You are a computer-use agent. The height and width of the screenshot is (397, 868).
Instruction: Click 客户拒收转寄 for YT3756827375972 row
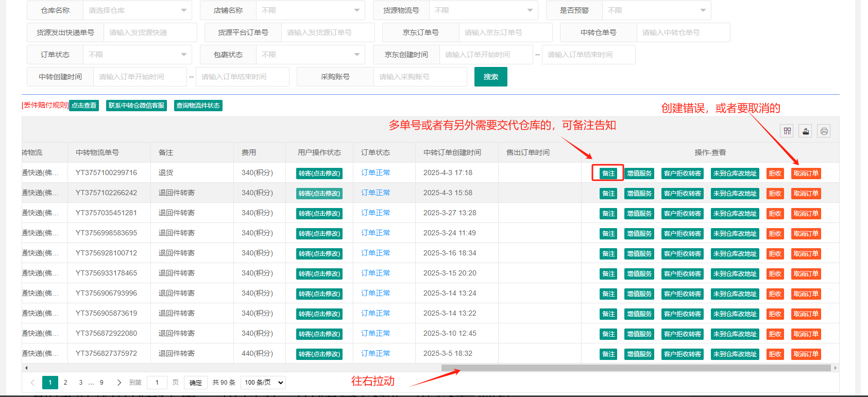[683, 354]
